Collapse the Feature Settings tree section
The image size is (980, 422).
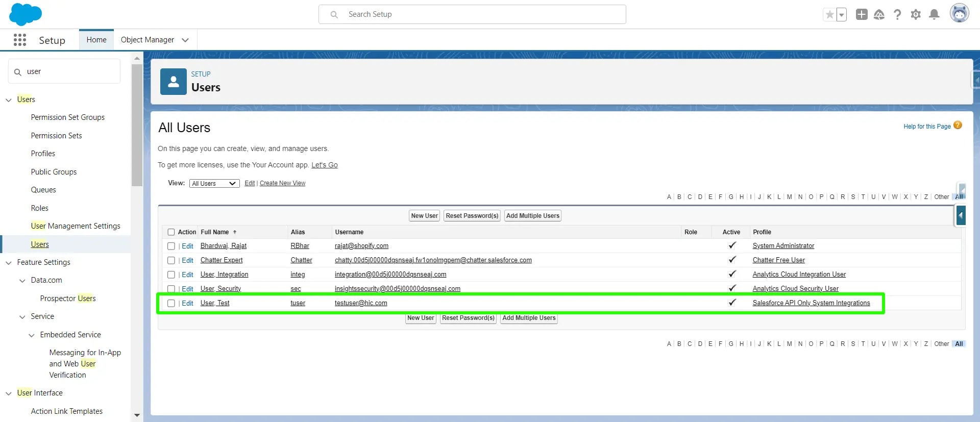click(x=9, y=263)
